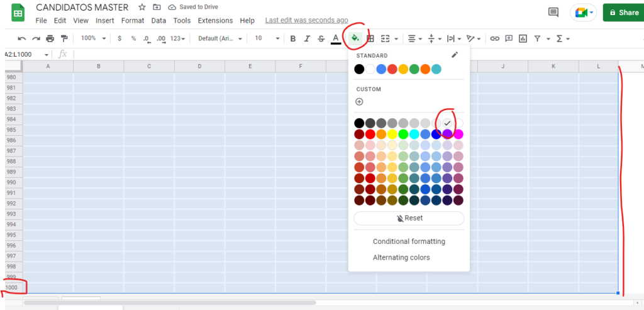This screenshot has width=644, height=310.
Task: Select the checked light gray swatch
Action: [x=447, y=123]
